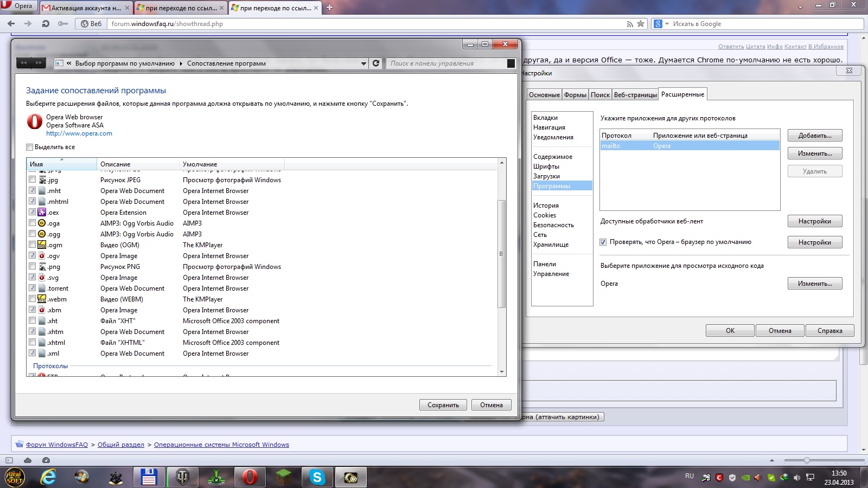Open the UralSoft Start button
Screen dimensions: 868x488
tap(15, 477)
